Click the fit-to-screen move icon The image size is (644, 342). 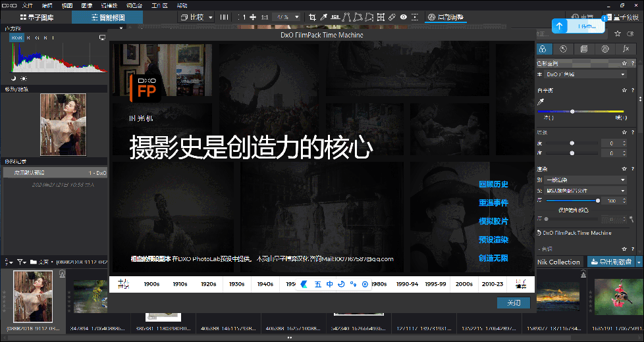[253, 17]
